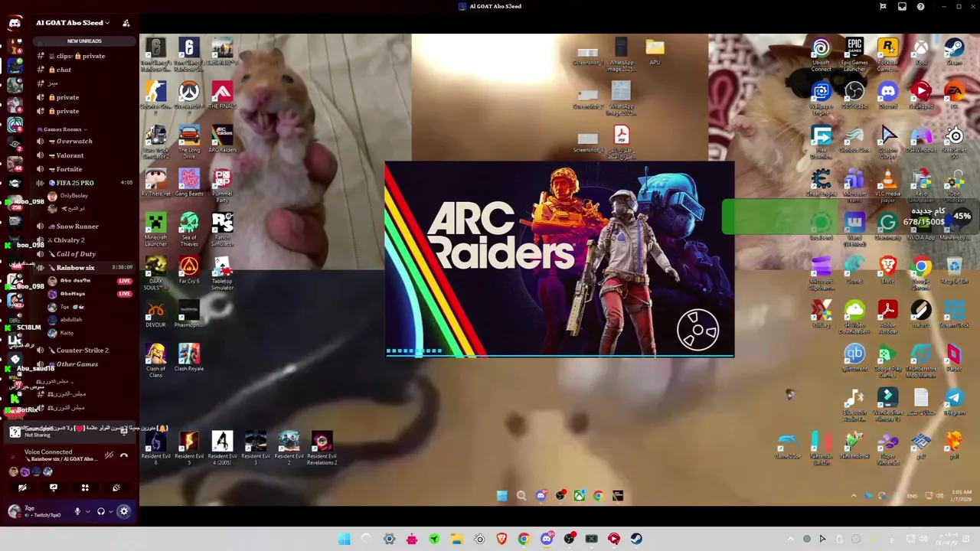Open Discord help question mark icon
The image size is (980, 551).
coord(920,6)
